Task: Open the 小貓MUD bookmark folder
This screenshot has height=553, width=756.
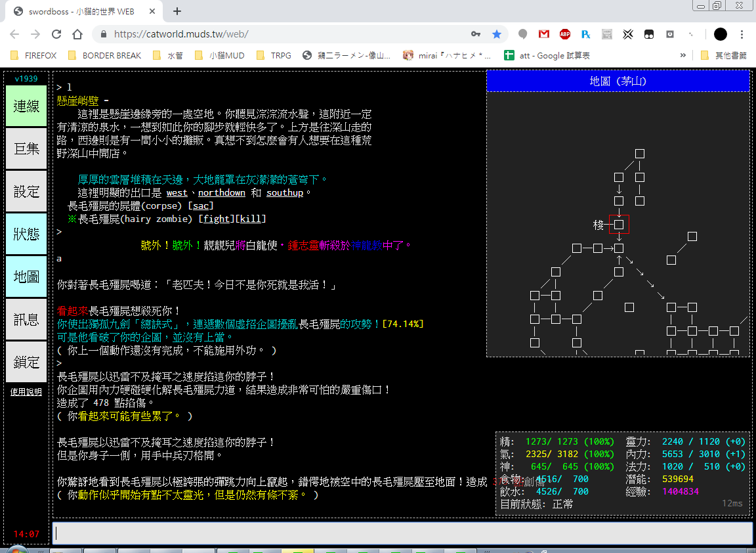Action: pyautogui.click(x=220, y=55)
